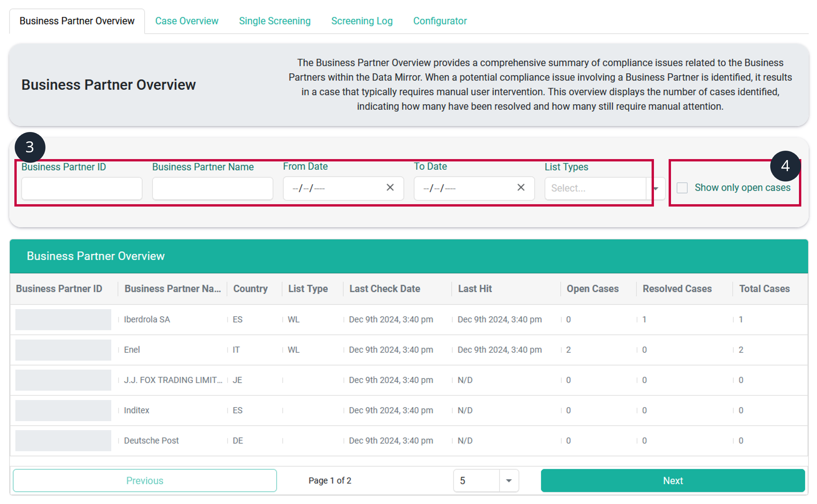
Task: Select the Deutsche Post row name
Action: click(x=151, y=441)
